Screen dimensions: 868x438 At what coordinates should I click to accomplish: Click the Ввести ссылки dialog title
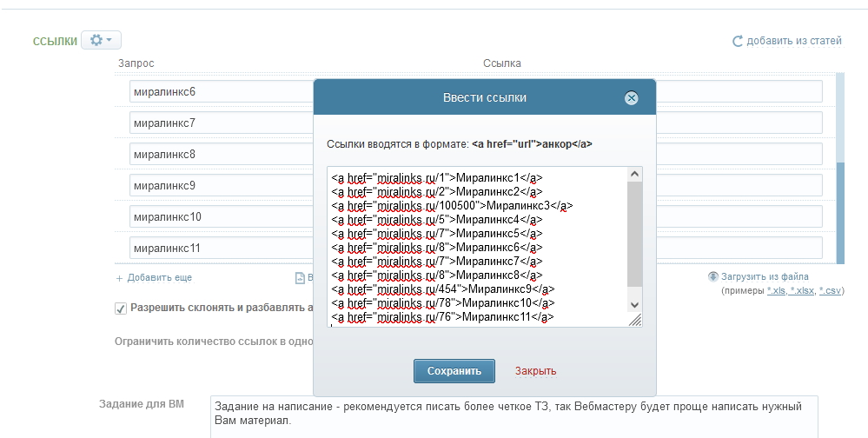484,97
